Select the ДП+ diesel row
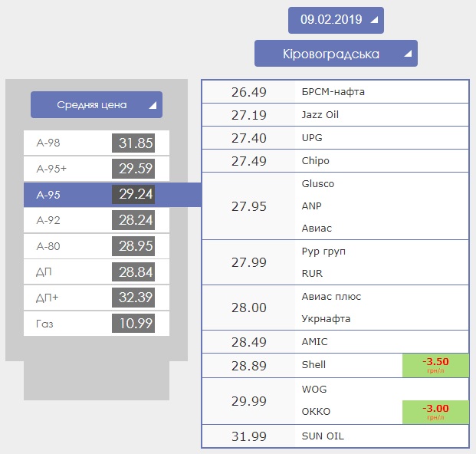The height and width of the screenshot is (454, 476). tap(97, 298)
